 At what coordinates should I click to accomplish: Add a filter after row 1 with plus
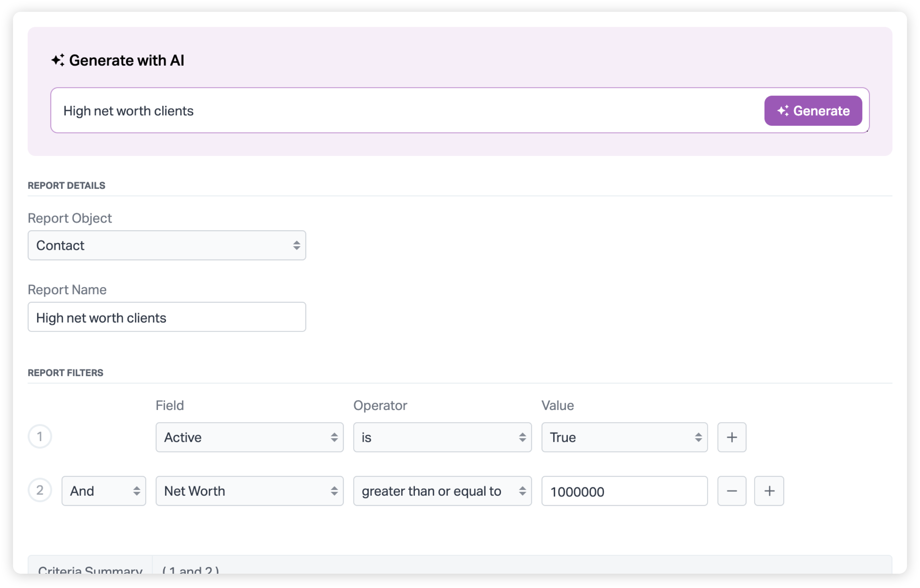732,437
